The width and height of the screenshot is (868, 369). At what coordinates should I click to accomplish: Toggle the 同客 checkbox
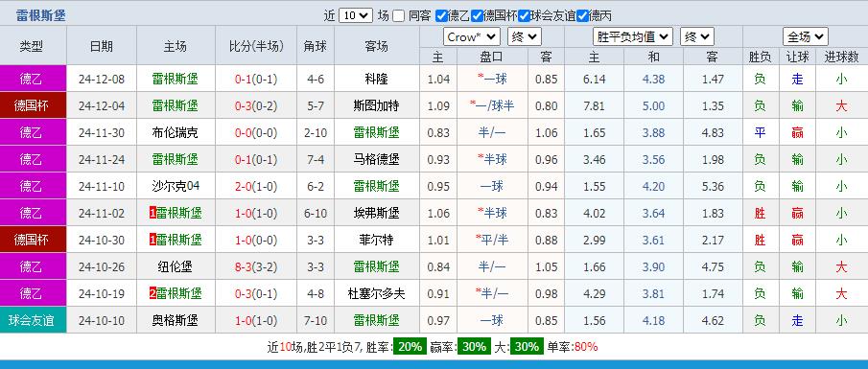(399, 16)
